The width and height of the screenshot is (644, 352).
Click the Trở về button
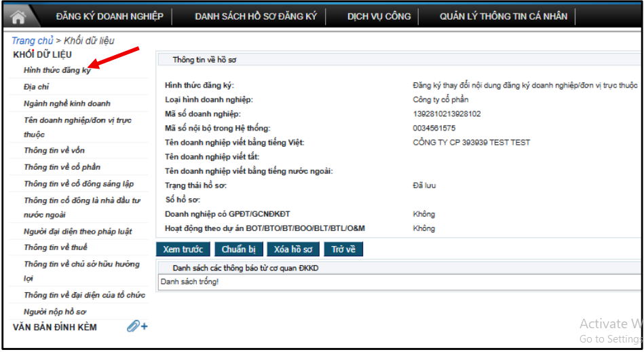pos(343,249)
